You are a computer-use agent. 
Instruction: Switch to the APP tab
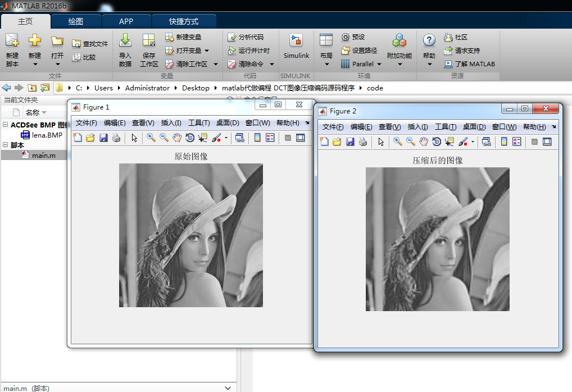(126, 21)
